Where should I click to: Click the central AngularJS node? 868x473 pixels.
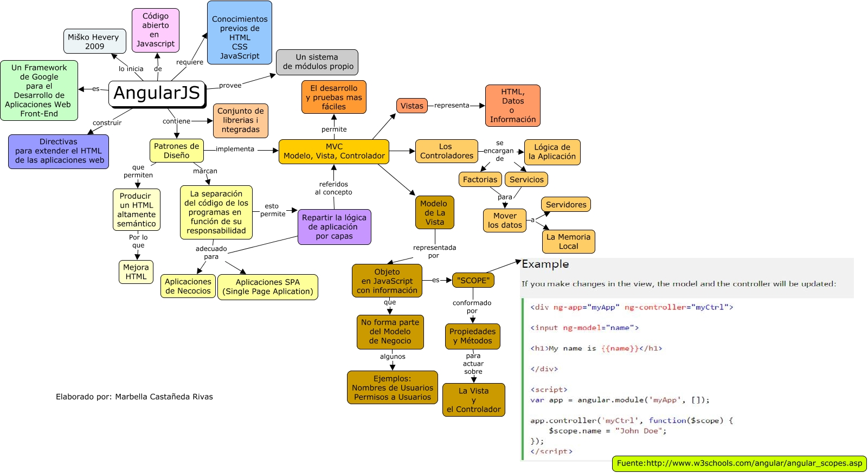click(157, 94)
